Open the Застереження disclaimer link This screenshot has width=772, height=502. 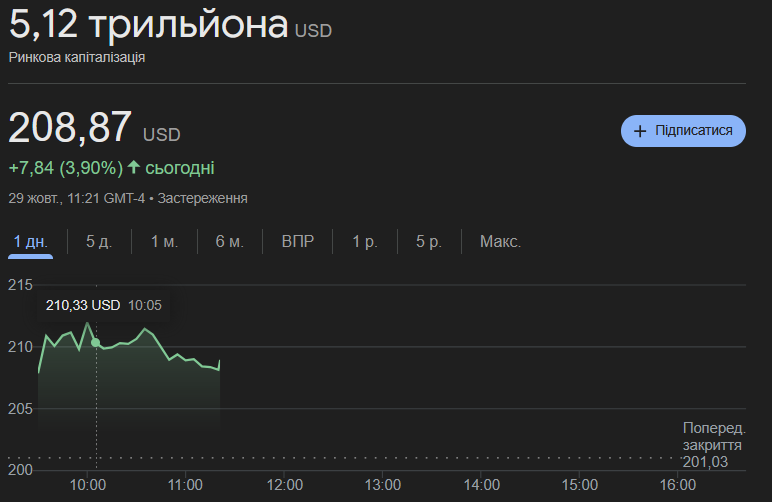point(202,198)
